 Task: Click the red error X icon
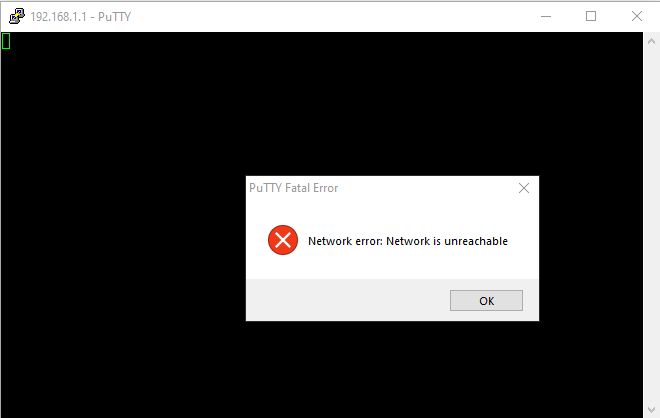coord(283,240)
